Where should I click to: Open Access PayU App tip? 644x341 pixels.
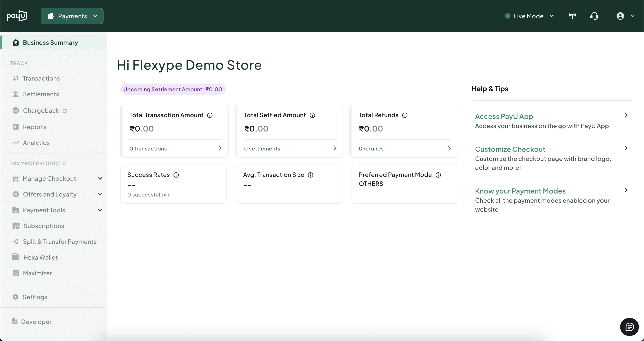(504, 117)
